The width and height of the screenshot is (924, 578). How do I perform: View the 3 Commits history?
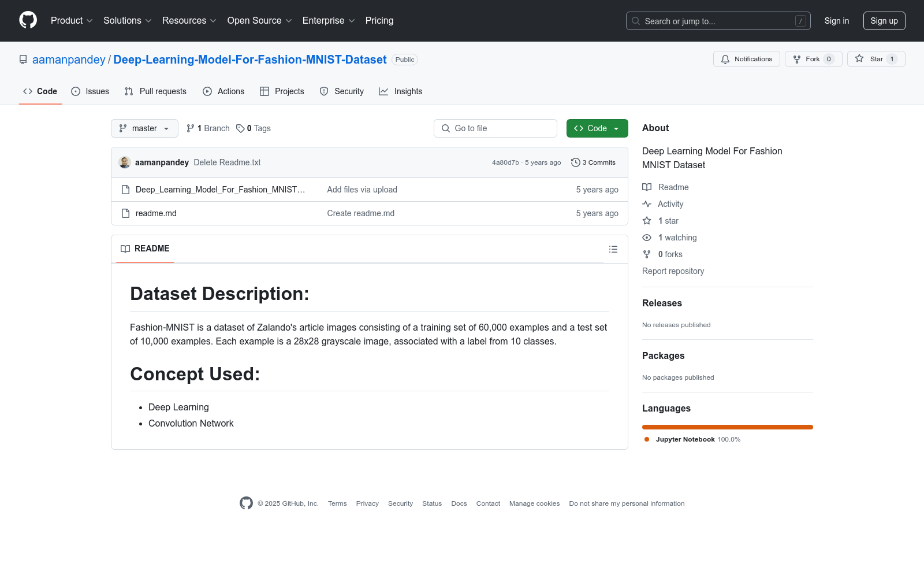pyautogui.click(x=593, y=162)
